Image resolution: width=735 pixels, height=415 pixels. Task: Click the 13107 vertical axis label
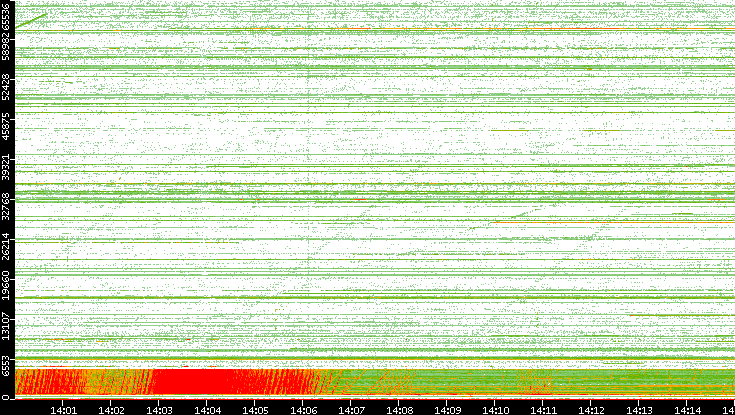(7, 326)
